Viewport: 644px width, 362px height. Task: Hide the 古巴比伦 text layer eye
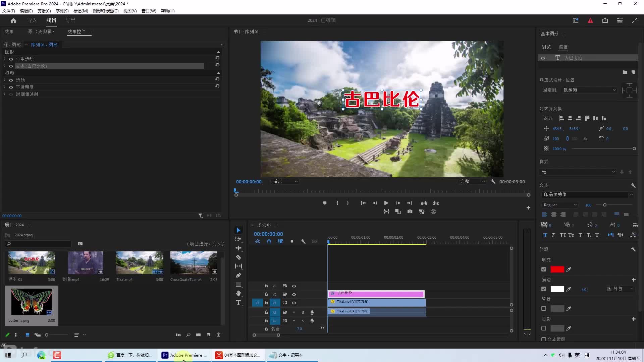(x=543, y=58)
